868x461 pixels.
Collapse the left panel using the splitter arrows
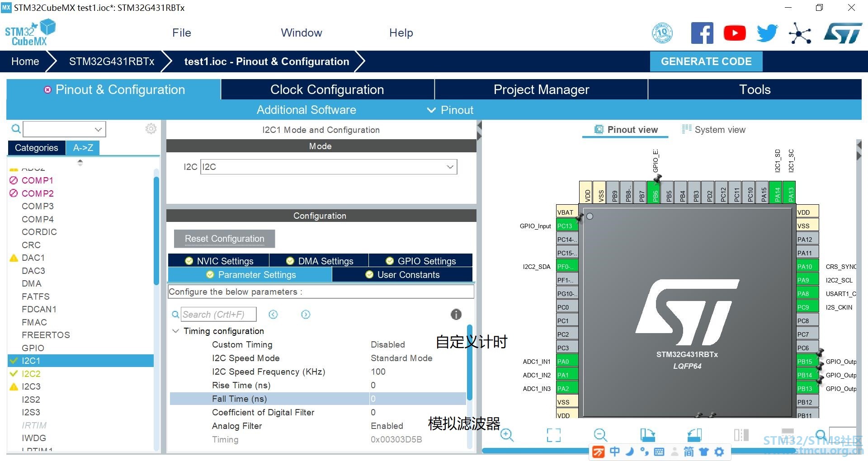[480, 131]
